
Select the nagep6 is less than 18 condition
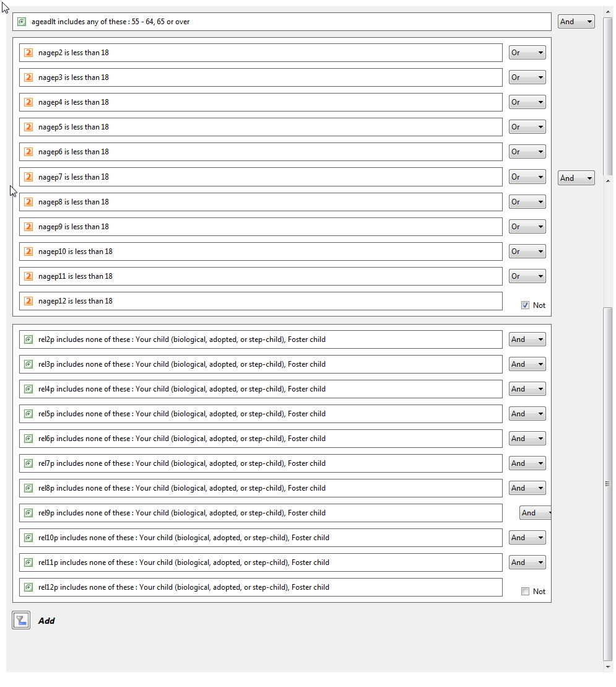(x=261, y=152)
